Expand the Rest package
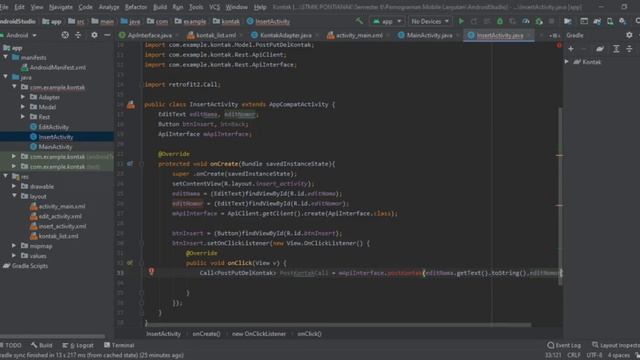 point(23,117)
